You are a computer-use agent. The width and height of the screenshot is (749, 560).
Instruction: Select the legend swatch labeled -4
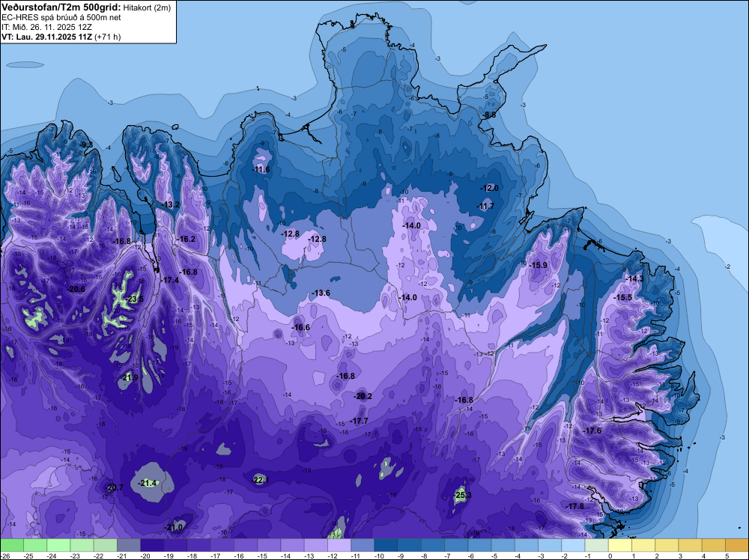[527, 545]
